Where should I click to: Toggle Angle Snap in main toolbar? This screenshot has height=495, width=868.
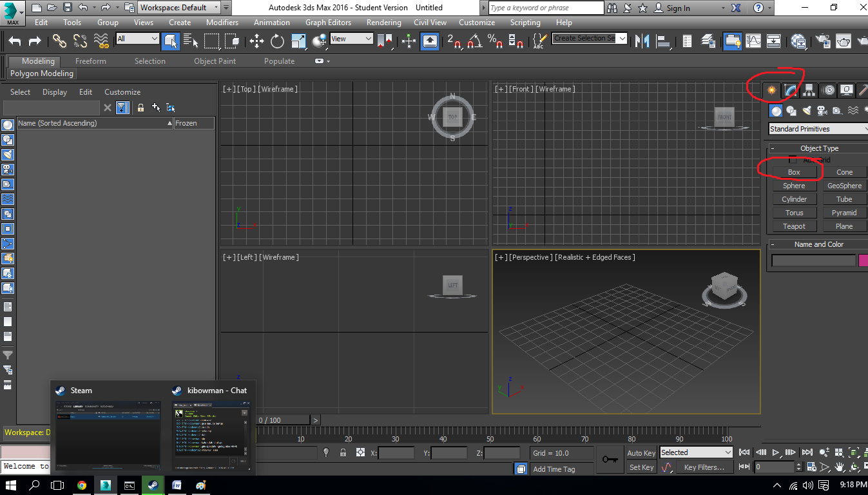(x=475, y=41)
